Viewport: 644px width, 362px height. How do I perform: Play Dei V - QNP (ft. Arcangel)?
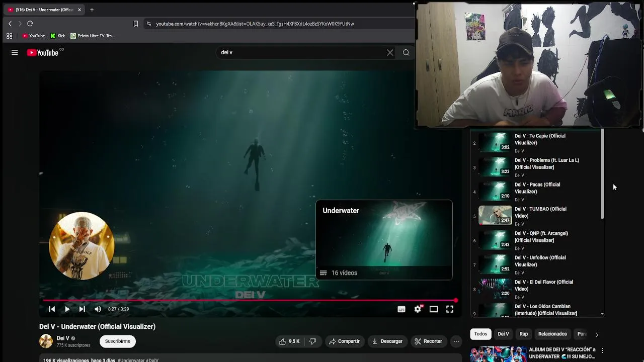[x=536, y=240]
